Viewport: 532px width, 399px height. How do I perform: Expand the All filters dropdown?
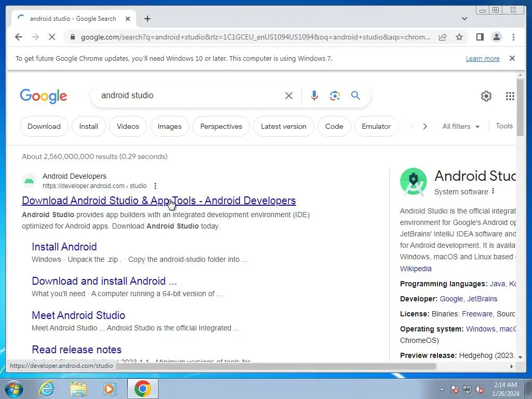point(461,126)
